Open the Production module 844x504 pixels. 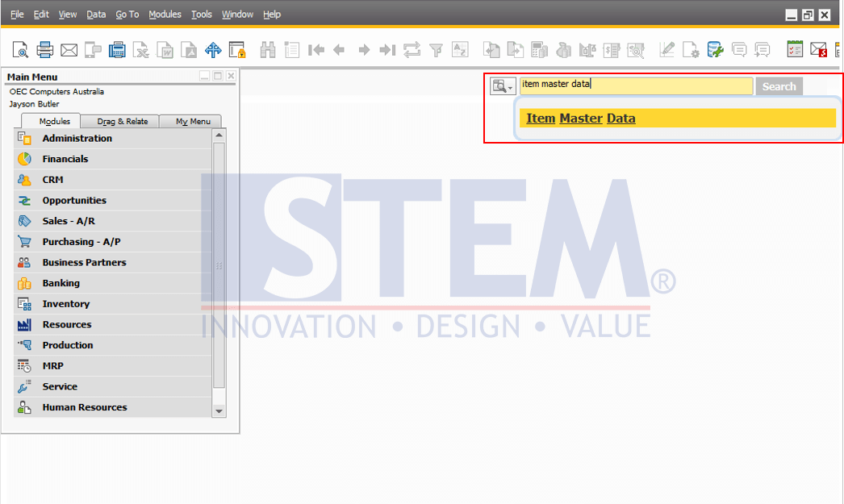tap(112, 345)
